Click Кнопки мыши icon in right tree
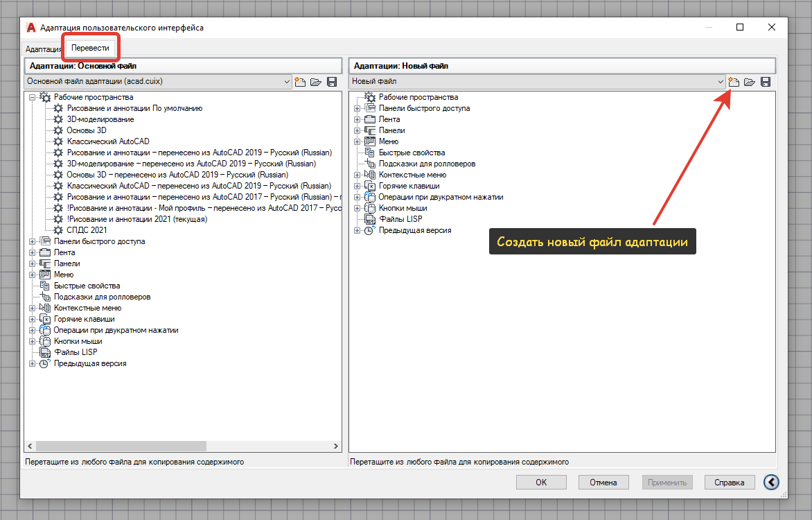Image resolution: width=812 pixels, height=520 pixels. 370,208
